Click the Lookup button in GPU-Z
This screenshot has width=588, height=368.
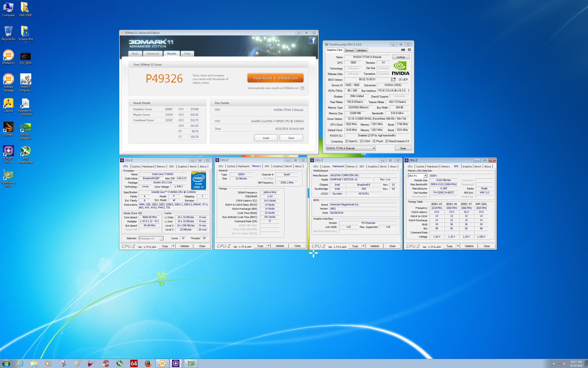[x=401, y=57]
